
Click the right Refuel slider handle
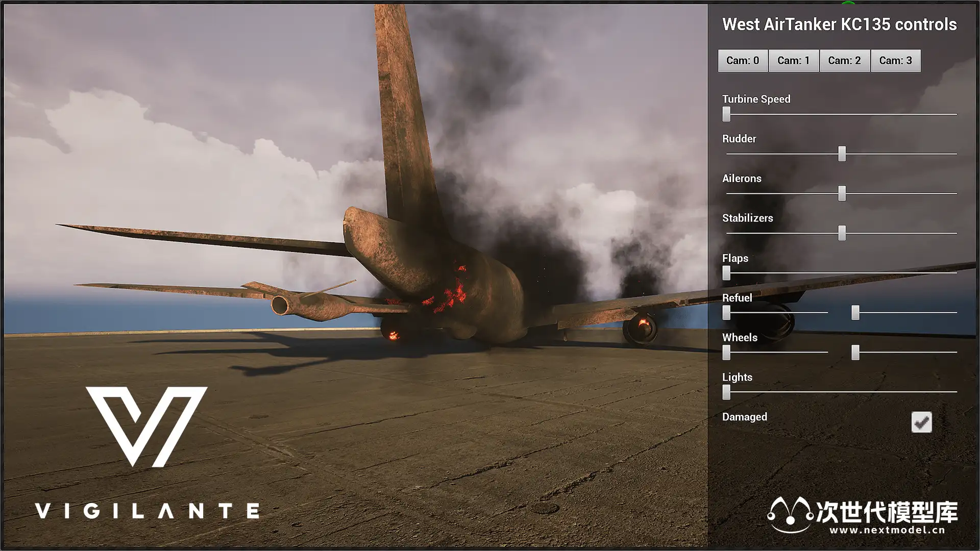(855, 312)
